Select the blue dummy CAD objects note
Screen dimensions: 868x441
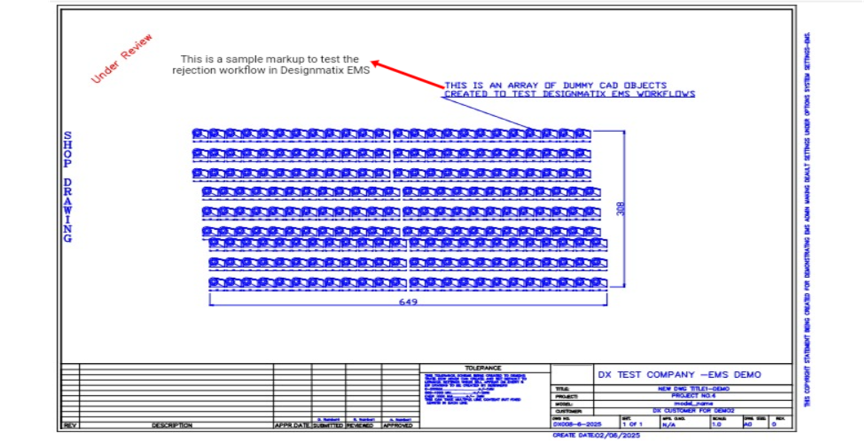coord(569,90)
